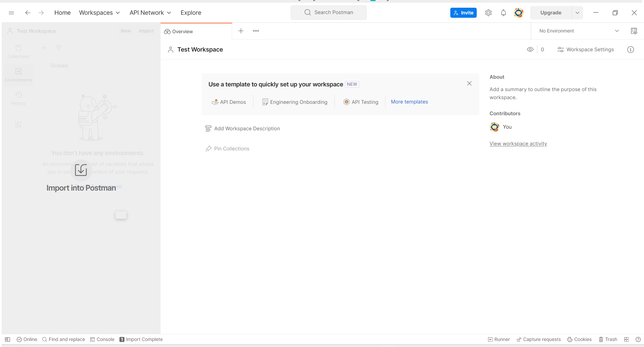The image size is (644, 347).
Task: Go forward with the right arrow
Action: point(41,13)
